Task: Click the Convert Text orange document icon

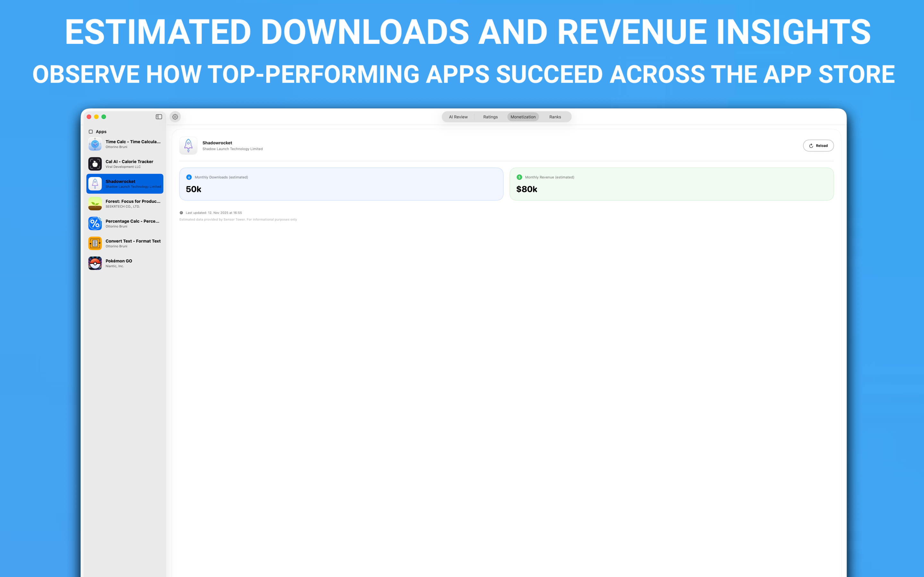Action: 95,243
